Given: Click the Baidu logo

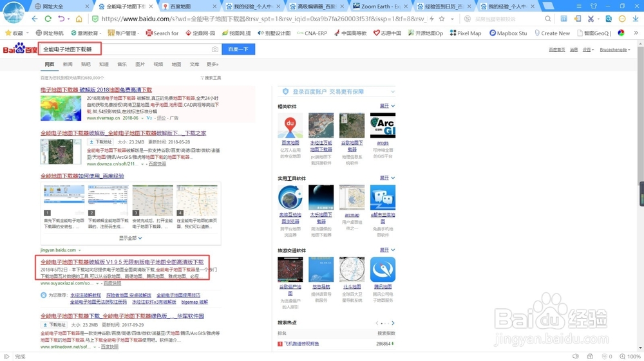Looking at the screenshot, I should tap(20, 49).
